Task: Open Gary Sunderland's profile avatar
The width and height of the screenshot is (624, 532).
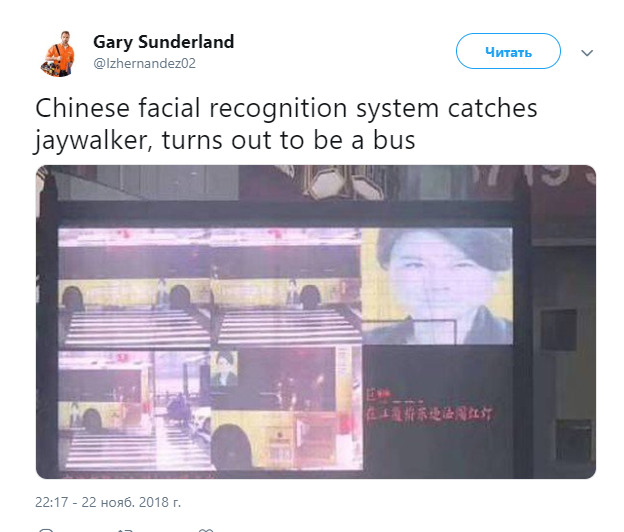Action: (58, 53)
